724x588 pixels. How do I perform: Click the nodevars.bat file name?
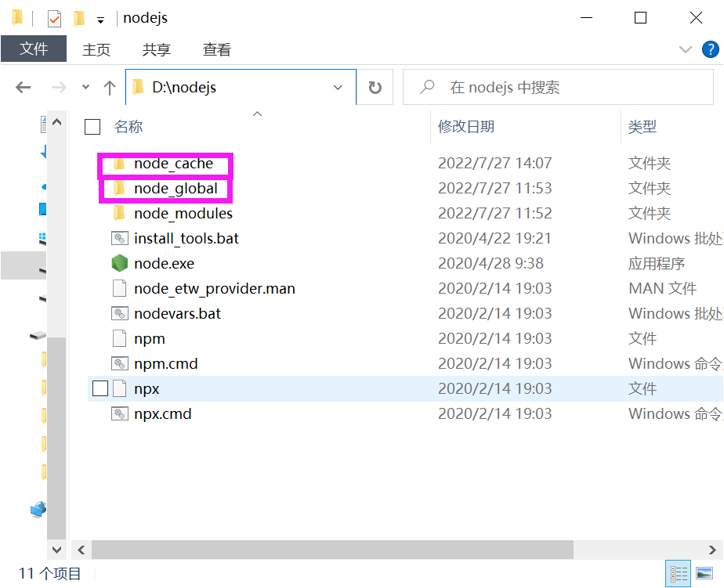(x=177, y=313)
